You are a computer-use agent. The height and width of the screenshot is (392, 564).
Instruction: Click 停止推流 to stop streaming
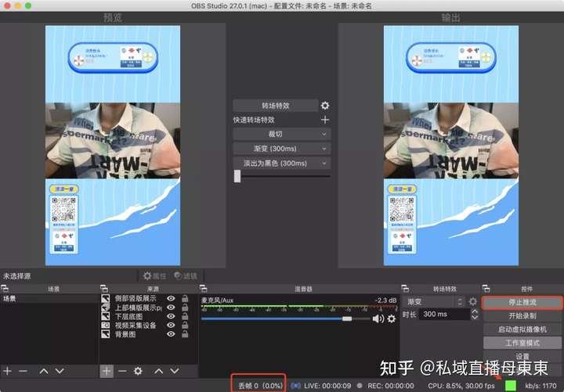click(x=522, y=303)
